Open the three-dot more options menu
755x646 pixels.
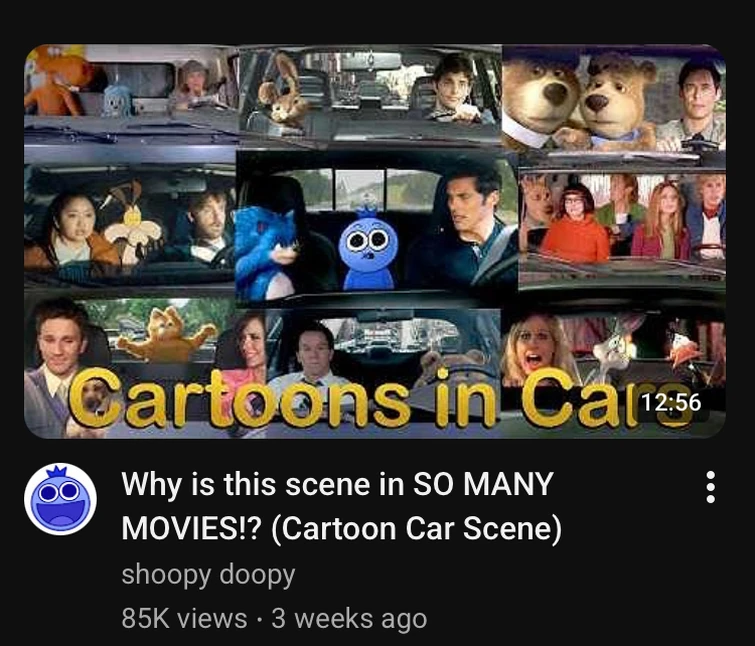[x=710, y=487]
